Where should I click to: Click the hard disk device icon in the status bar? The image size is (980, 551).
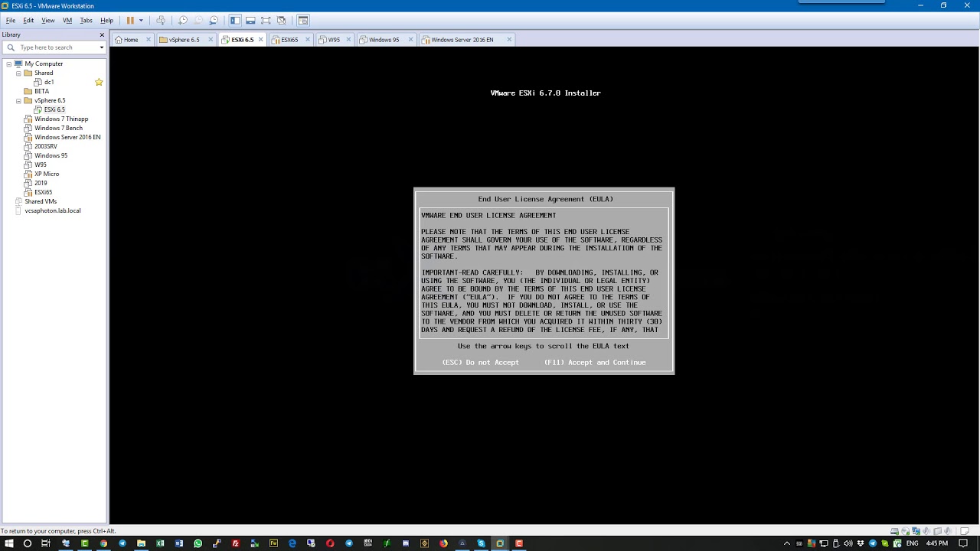894,531
